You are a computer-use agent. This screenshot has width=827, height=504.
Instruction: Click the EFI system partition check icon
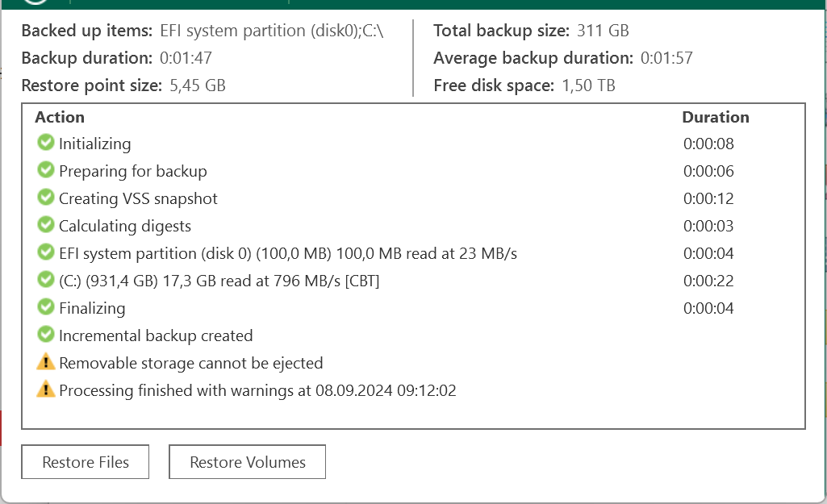coord(45,253)
